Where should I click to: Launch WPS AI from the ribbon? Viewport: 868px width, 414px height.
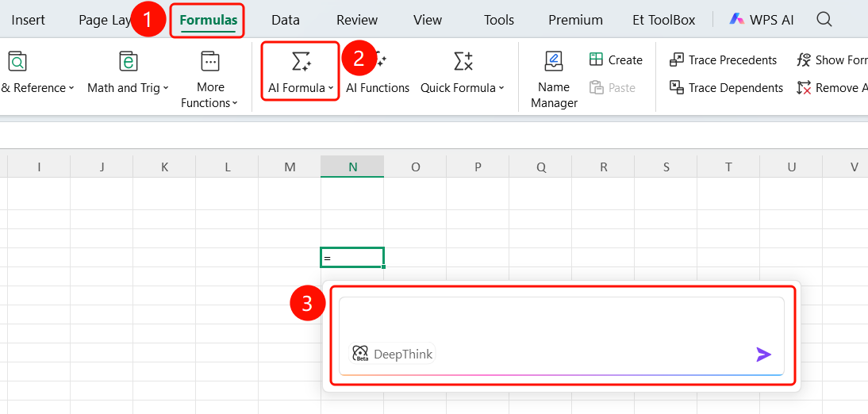[762, 20]
